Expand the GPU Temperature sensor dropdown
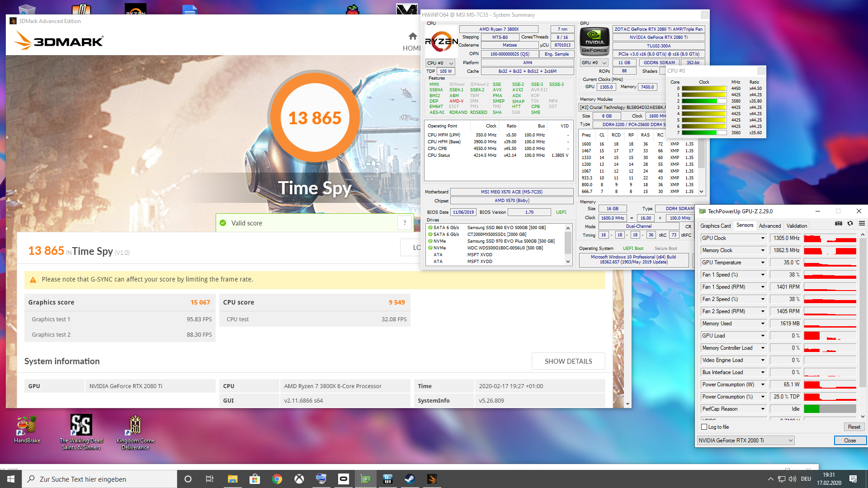Image resolution: width=868 pixels, height=488 pixels. pyautogui.click(x=762, y=263)
